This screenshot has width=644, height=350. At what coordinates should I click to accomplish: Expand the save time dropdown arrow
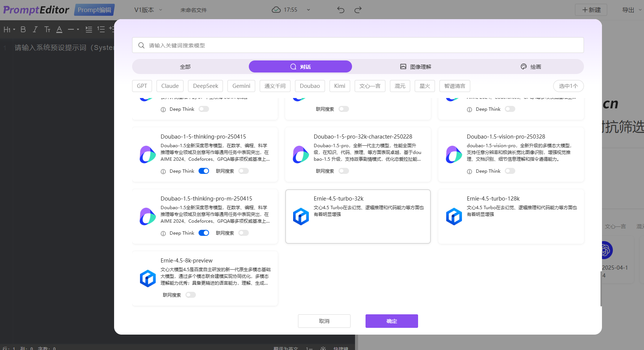tap(308, 10)
